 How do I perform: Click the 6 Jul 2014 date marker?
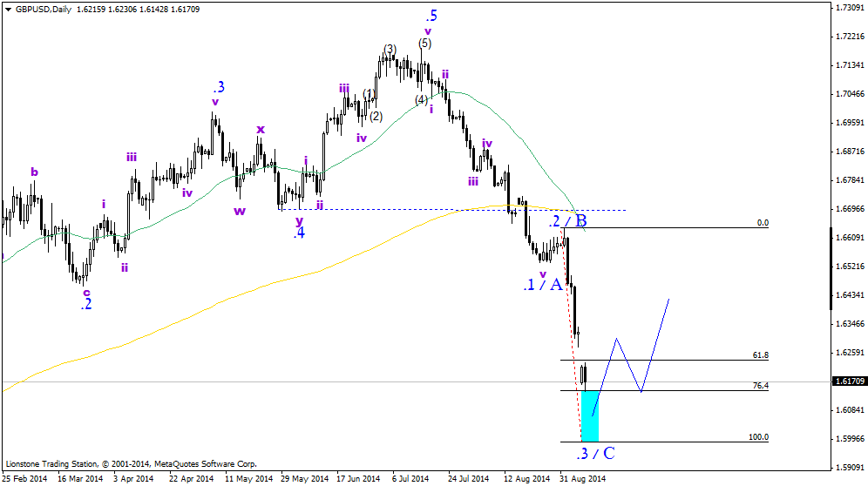tap(410, 478)
